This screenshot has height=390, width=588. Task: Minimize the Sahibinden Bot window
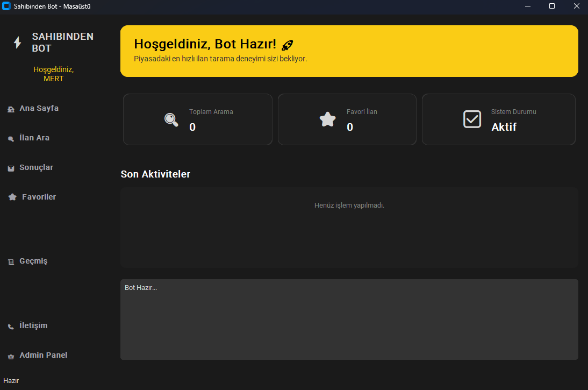(x=528, y=6)
